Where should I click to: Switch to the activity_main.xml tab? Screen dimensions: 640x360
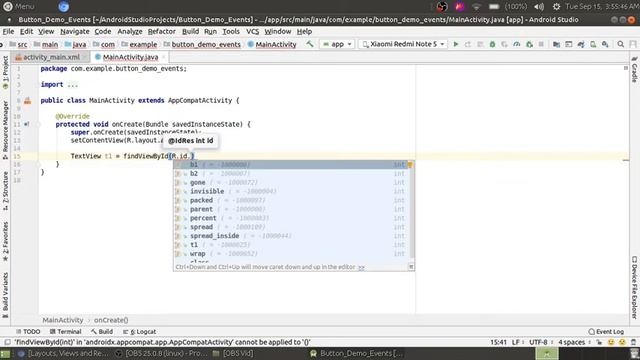click(x=51, y=57)
